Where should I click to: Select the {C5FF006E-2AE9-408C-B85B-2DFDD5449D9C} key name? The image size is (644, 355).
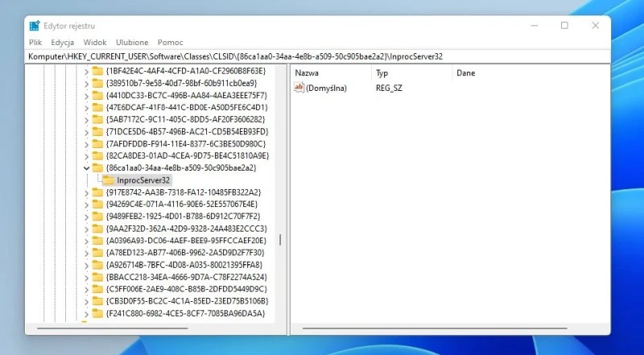187,289
